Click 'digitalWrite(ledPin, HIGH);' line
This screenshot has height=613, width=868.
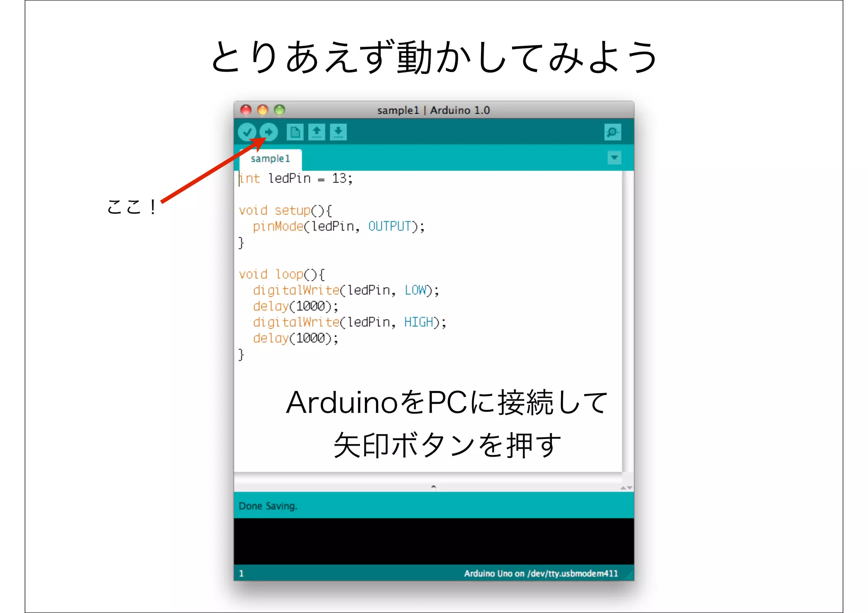click(x=350, y=323)
